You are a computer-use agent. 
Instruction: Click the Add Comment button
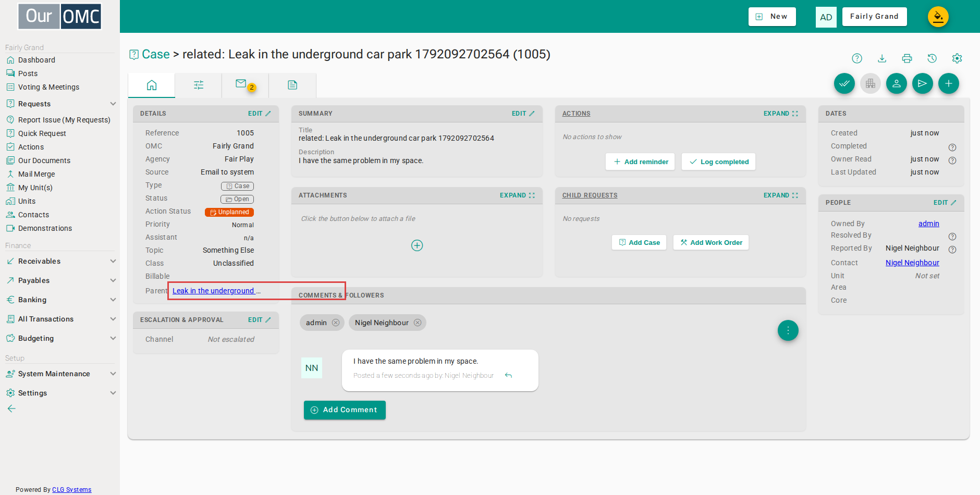345,410
